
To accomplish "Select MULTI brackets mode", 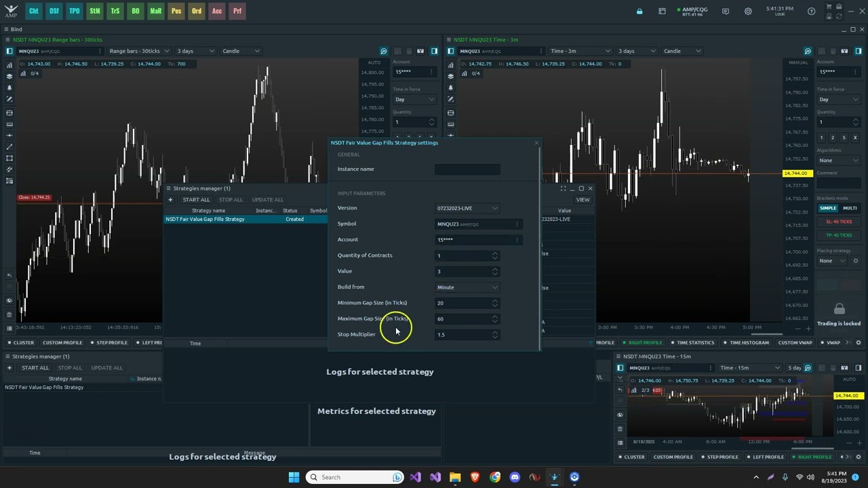I will coord(850,208).
